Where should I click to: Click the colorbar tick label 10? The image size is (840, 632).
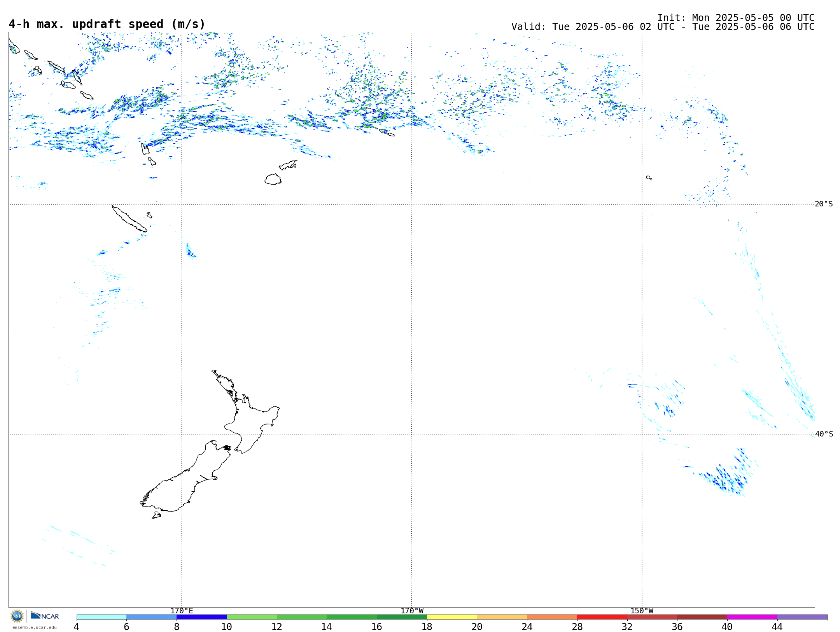227,627
